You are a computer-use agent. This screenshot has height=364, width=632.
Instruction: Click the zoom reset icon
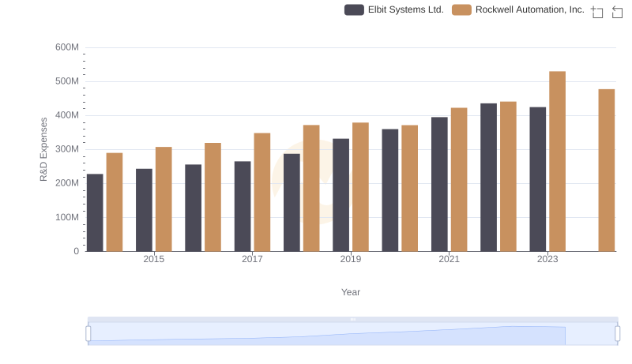coord(618,12)
